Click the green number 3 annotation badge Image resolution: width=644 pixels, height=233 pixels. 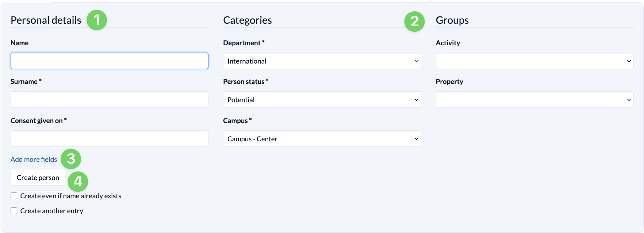pos(71,159)
